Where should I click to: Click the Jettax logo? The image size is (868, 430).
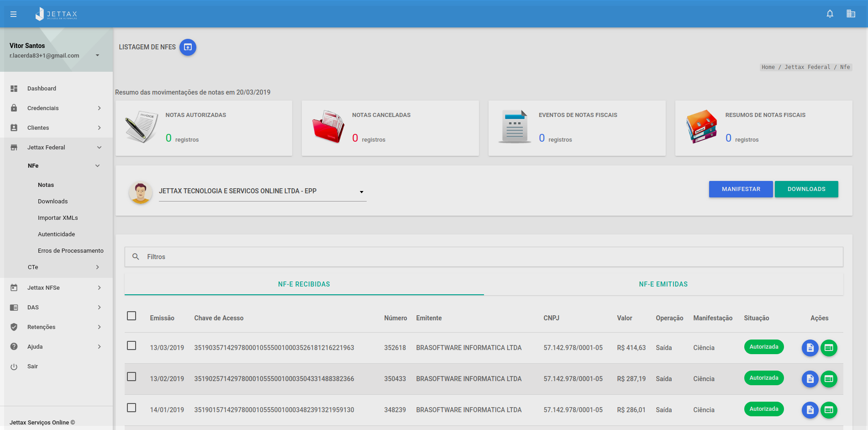pyautogui.click(x=56, y=14)
